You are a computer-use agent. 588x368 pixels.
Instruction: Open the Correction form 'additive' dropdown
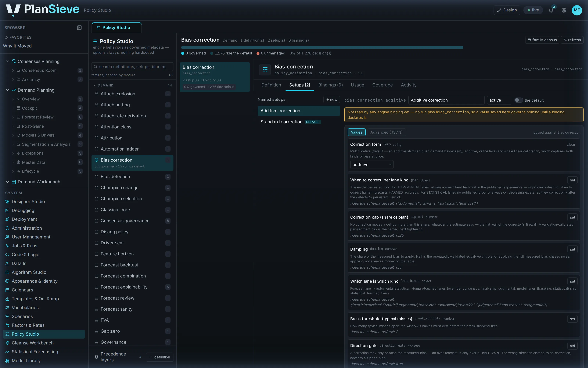tap(372, 164)
